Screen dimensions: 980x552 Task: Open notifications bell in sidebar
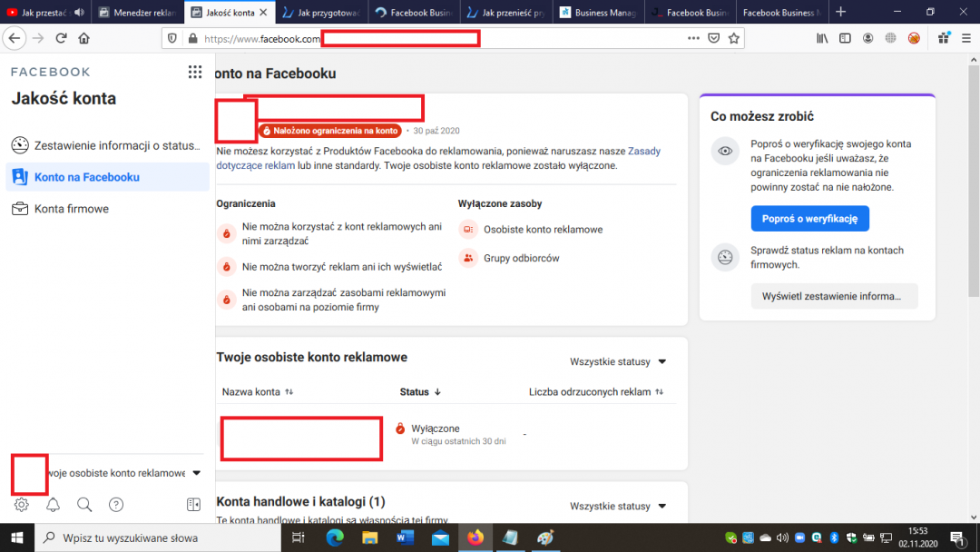coord(54,505)
